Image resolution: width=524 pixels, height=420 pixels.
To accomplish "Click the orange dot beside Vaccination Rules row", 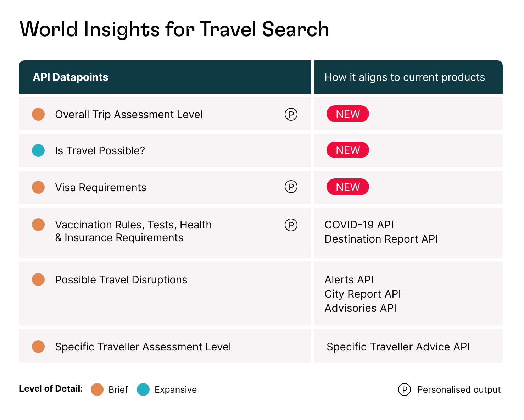I will coord(38,225).
